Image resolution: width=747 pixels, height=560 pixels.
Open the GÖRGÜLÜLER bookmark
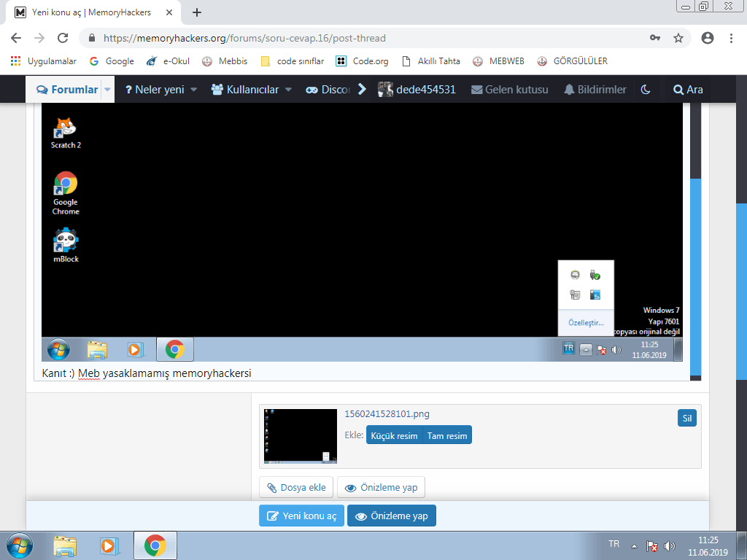tap(572, 61)
